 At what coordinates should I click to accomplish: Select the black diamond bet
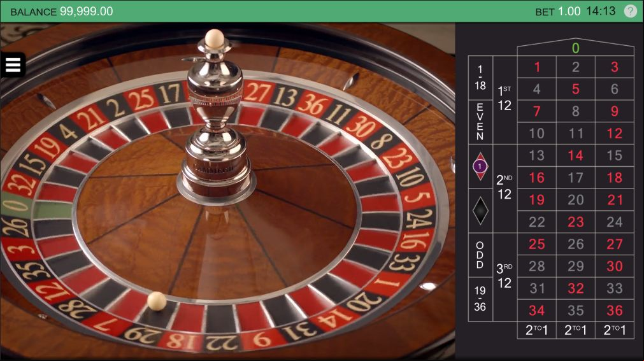click(x=480, y=211)
